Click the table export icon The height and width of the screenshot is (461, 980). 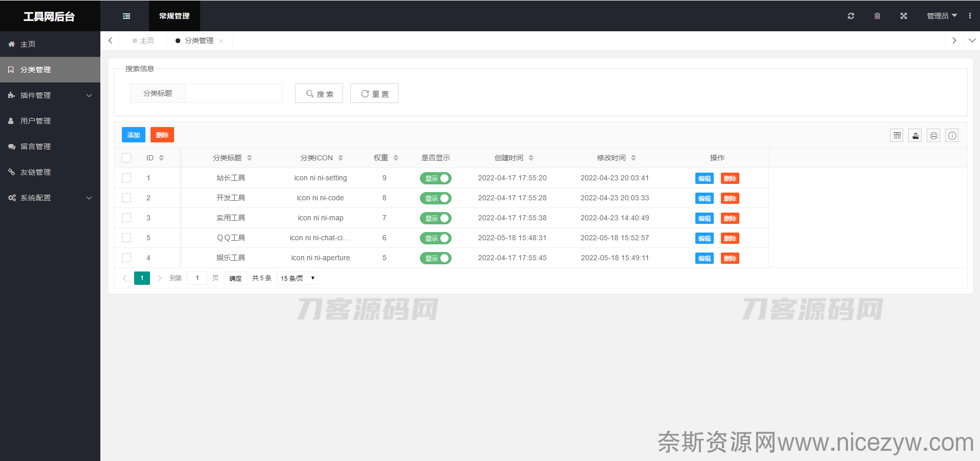pyautogui.click(x=915, y=135)
